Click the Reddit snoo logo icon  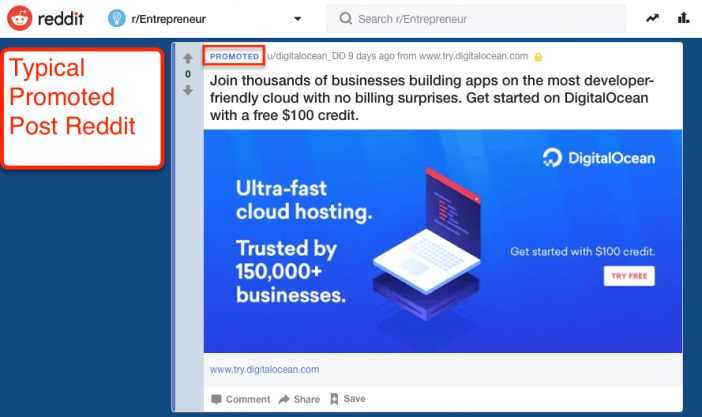tap(20, 18)
